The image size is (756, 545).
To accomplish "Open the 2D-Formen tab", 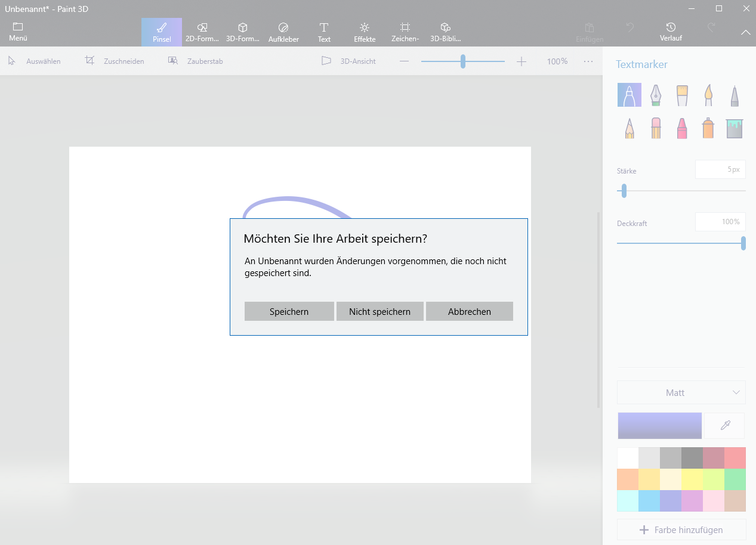I will click(x=202, y=32).
